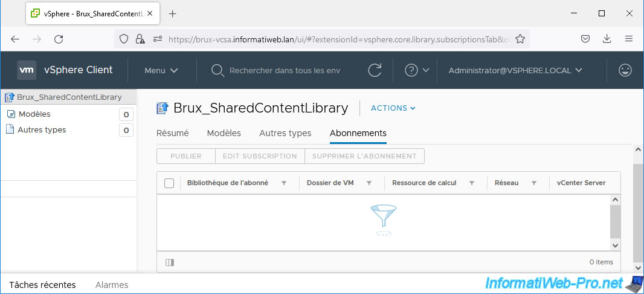Select Brux_SharedContentLibrary in the navigator
Viewport: 644px width, 294px height.
click(68, 97)
